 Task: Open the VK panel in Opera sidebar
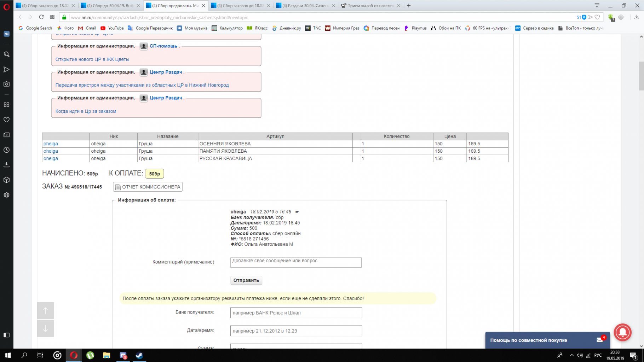click(6, 34)
